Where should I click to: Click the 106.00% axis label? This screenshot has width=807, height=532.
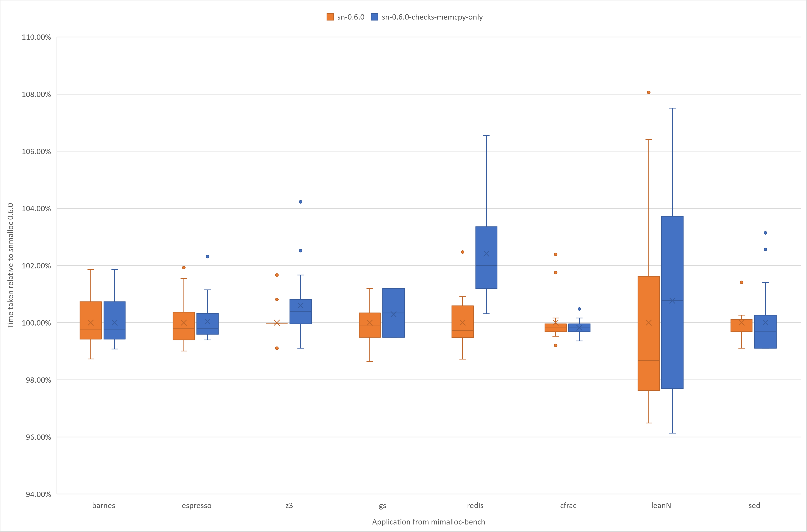[36, 152]
